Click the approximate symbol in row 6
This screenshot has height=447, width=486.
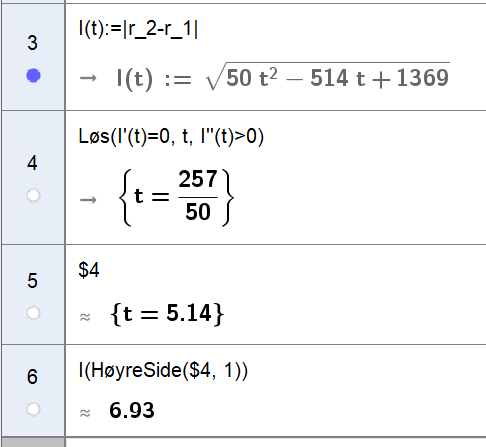tap(85, 413)
